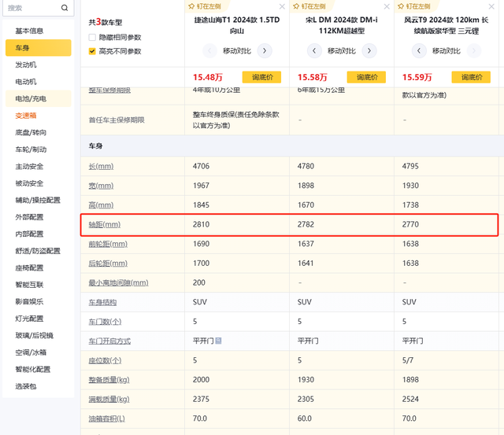The image size is (504, 435).
Task: Close the 捷途山海T1 column
Action: tap(282, 6)
